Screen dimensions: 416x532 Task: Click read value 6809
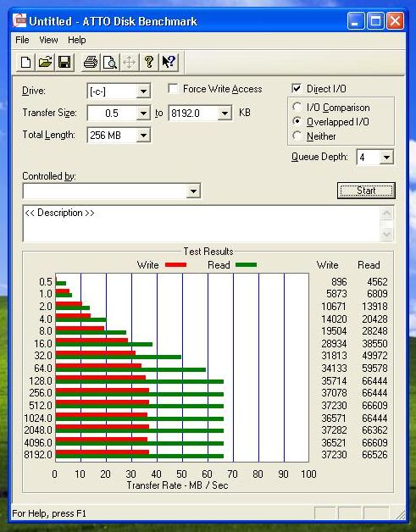tap(377, 293)
